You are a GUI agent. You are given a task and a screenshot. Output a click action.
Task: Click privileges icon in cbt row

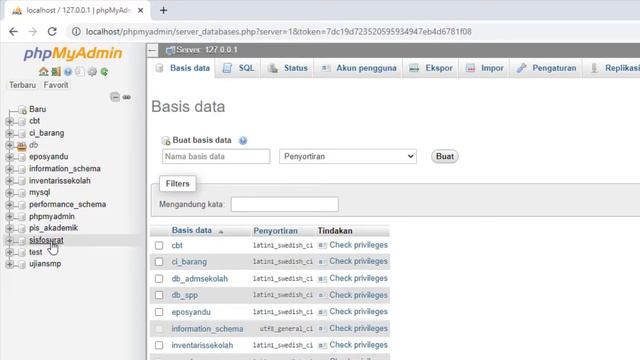click(x=322, y=245)
